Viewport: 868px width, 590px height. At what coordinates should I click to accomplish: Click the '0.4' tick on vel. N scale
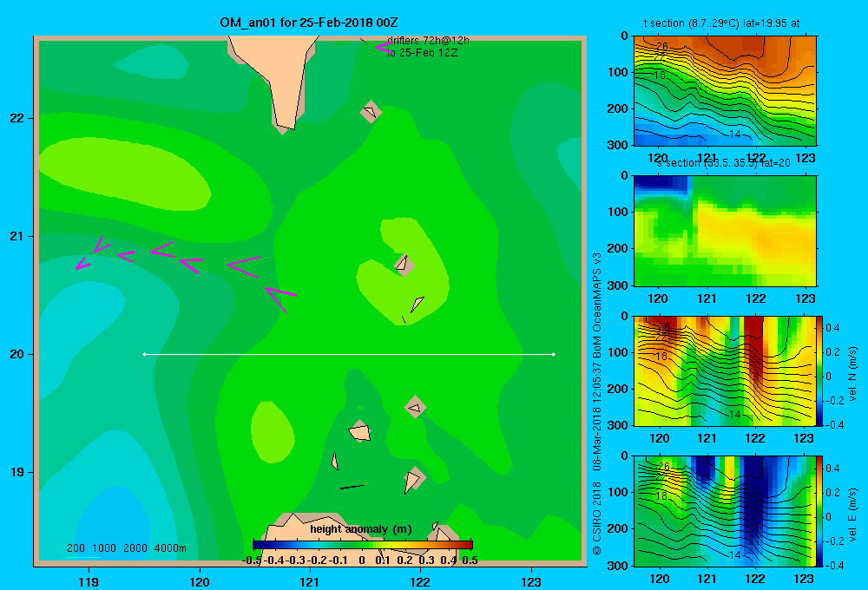(x=832, y=328)
